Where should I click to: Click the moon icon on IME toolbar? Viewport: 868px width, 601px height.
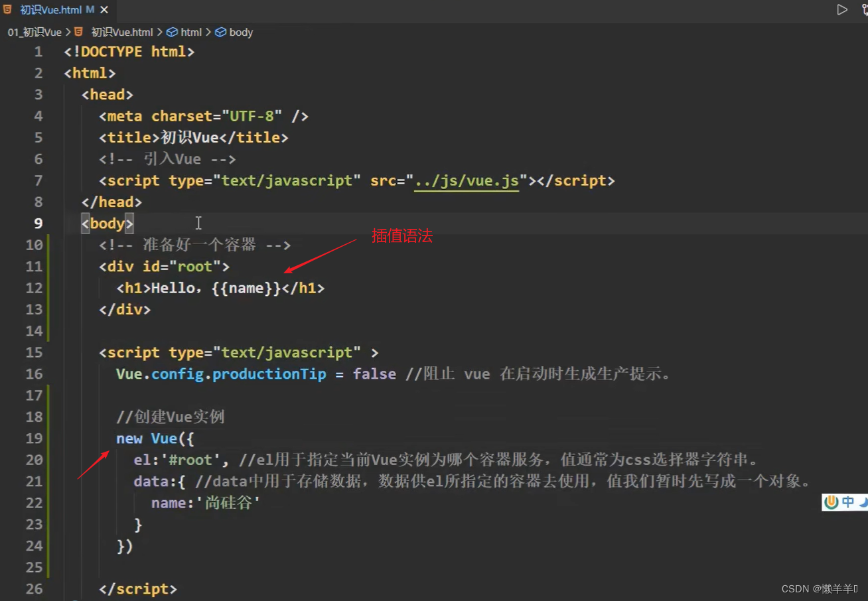(863, 502)
